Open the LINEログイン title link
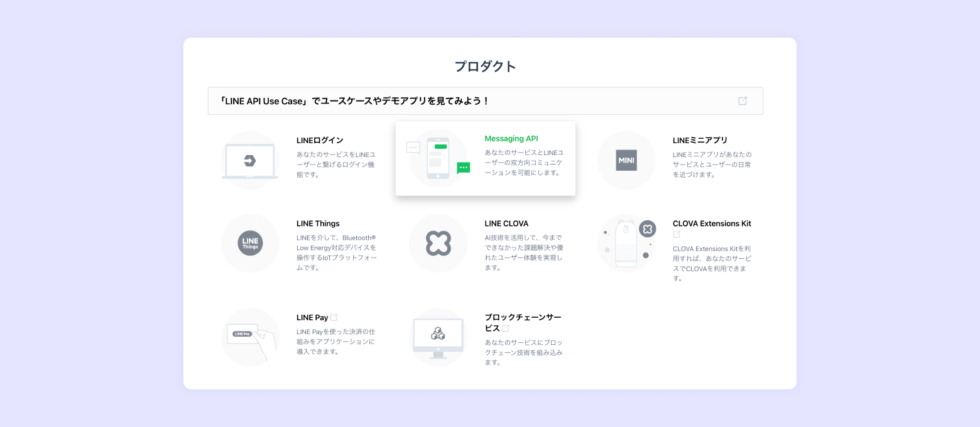 point(320,141)
